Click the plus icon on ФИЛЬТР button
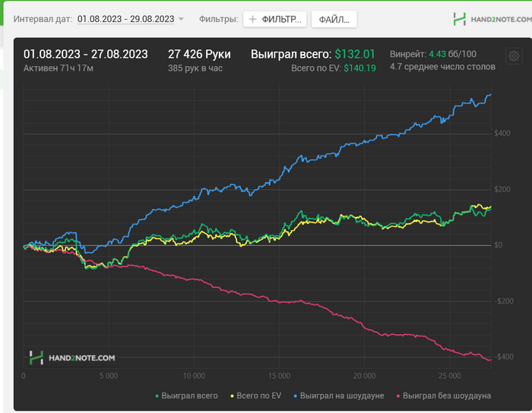 click(252, 19)
